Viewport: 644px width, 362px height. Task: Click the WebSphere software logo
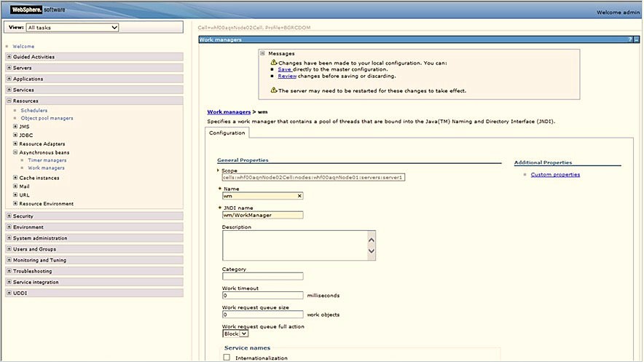(x=38, y=9)
